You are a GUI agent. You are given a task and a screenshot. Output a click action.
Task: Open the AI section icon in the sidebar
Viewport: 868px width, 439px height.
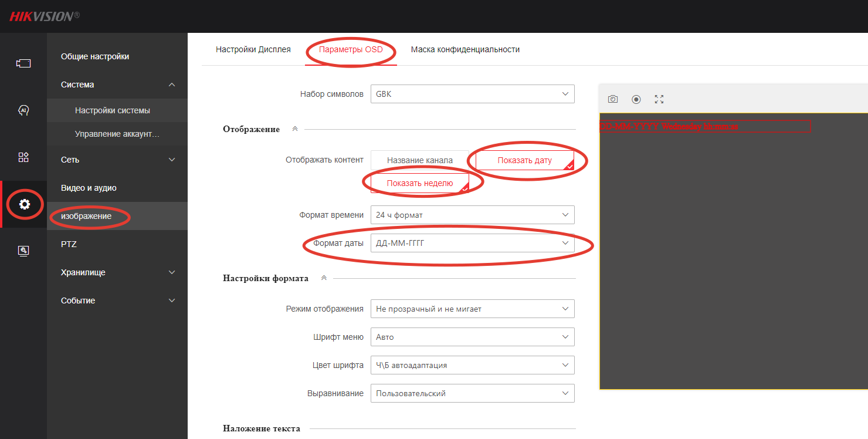[x=23, y=110]
